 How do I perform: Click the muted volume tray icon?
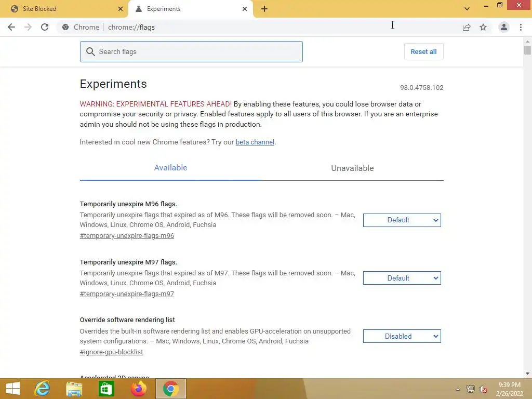[483, 389]
